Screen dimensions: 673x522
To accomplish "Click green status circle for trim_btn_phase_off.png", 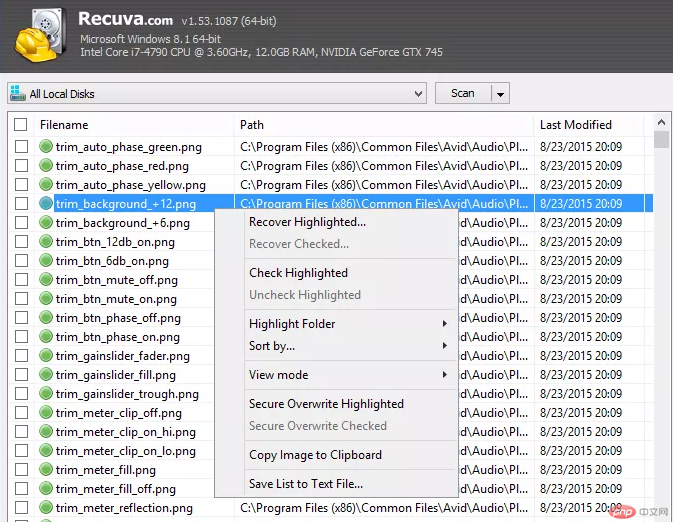I will (x=46, y=318).
